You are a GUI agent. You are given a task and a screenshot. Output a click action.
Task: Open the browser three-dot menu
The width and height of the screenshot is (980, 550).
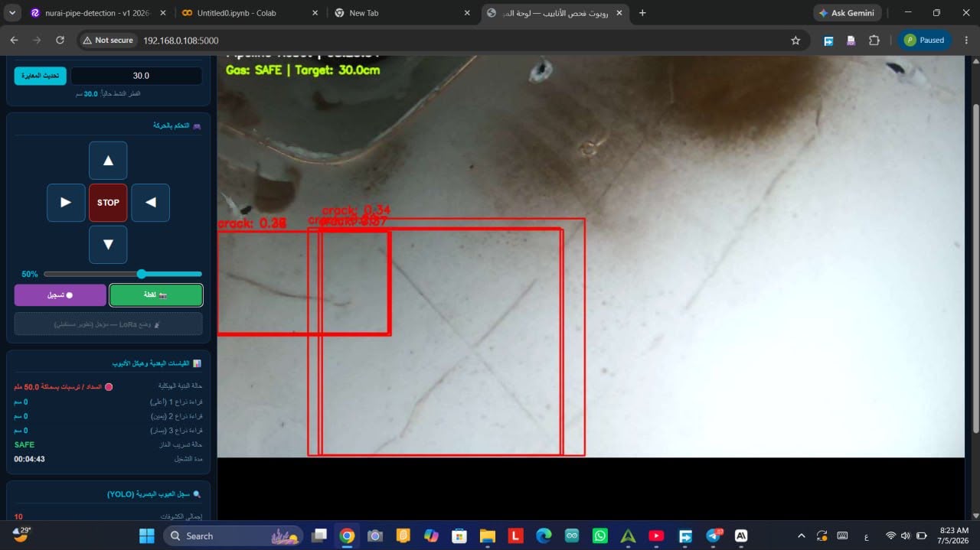[965, 41]
